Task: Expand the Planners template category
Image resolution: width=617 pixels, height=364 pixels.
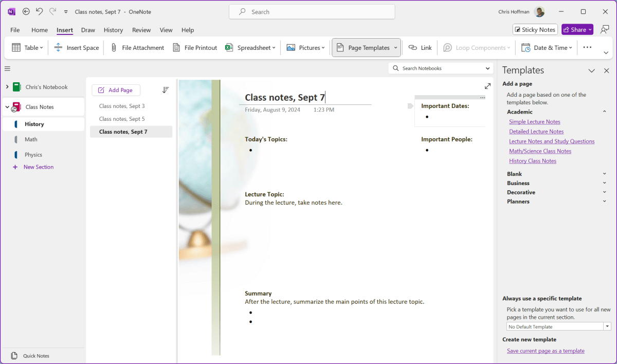Action: 604,201
